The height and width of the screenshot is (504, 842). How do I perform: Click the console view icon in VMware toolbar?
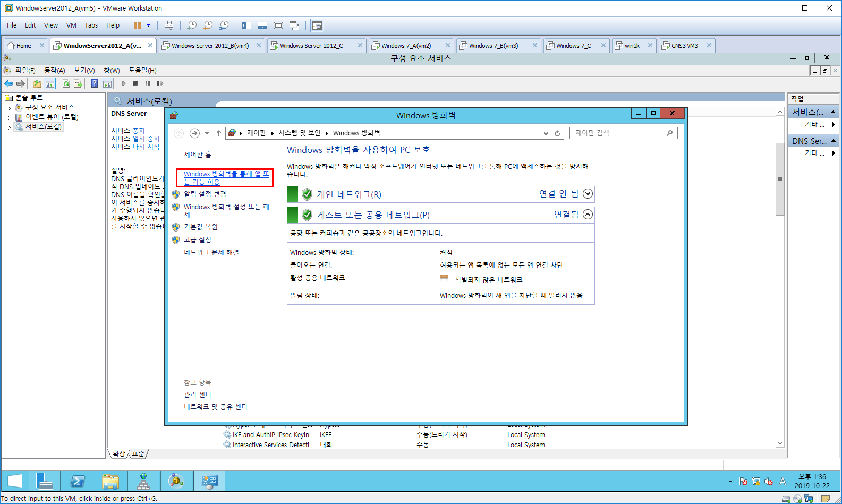click(x=317, y=25)
